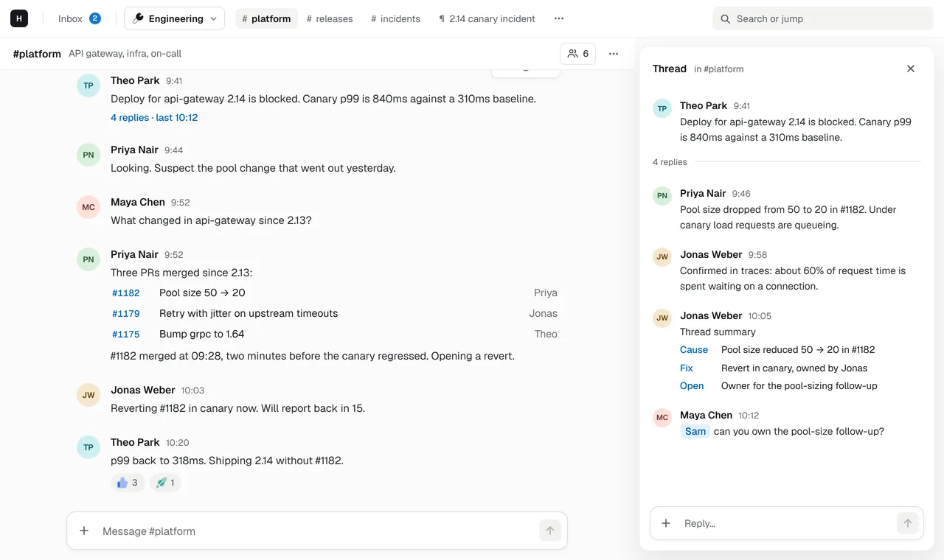
Task: Click the thumbs up reaction with 3
Action: coord(128,483)
